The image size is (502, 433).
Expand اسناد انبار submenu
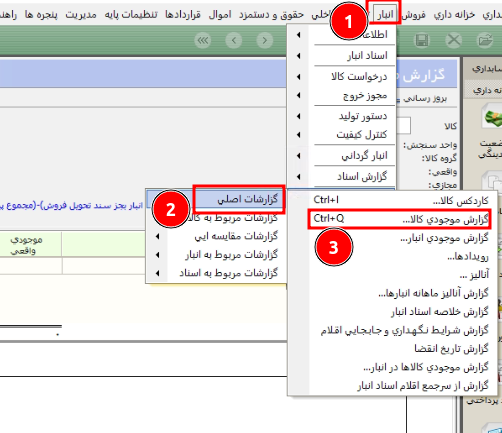(x=342, y=55)
